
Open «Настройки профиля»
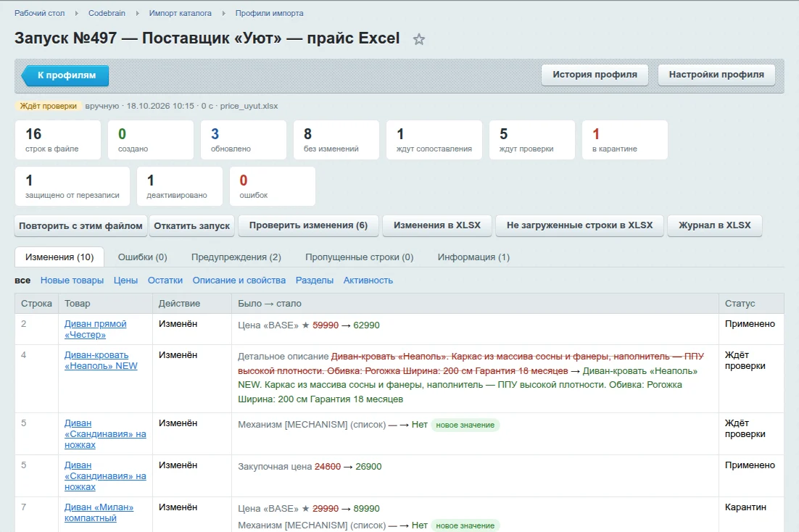pos(716,75)
